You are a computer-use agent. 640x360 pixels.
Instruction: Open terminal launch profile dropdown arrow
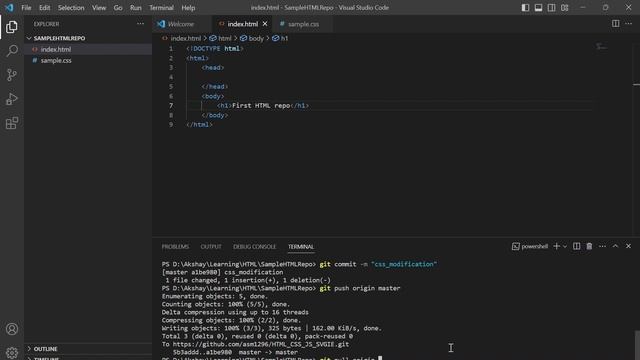pyautogui.click(x=565, y=246)
